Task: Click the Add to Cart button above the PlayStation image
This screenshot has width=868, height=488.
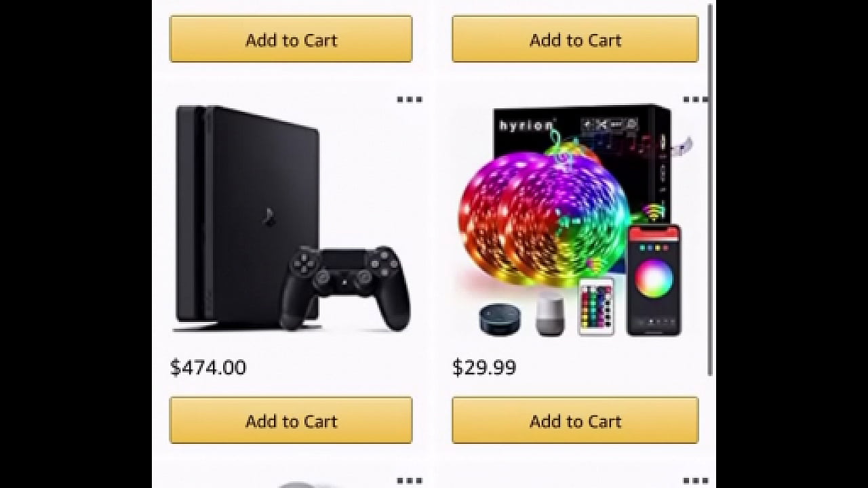Action: point(291,39)
